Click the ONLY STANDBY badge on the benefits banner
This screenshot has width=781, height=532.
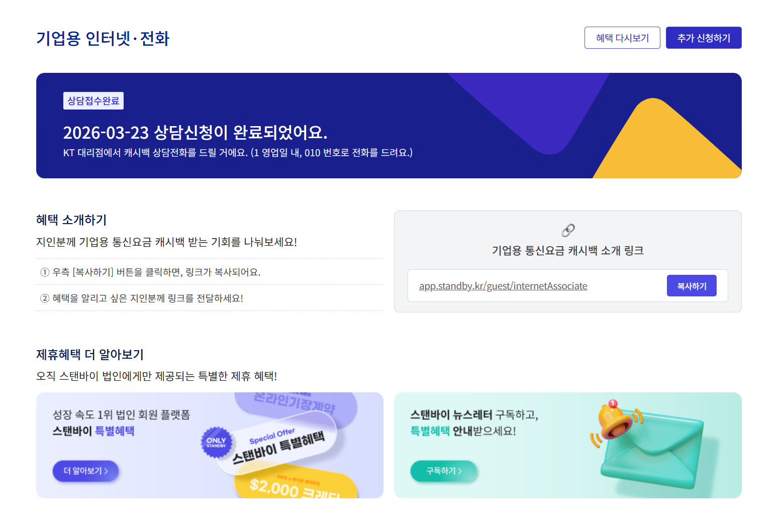216,442
